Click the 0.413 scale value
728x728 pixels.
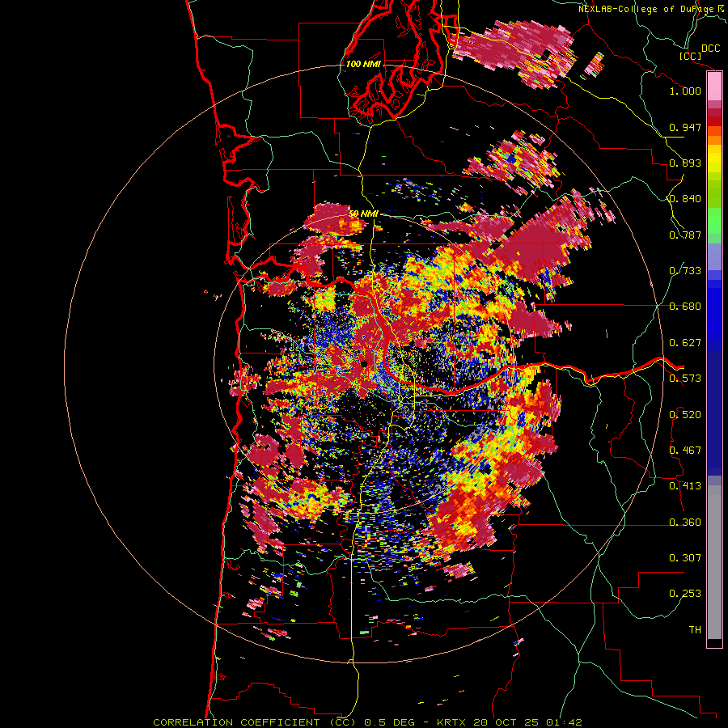pos(685,486)
